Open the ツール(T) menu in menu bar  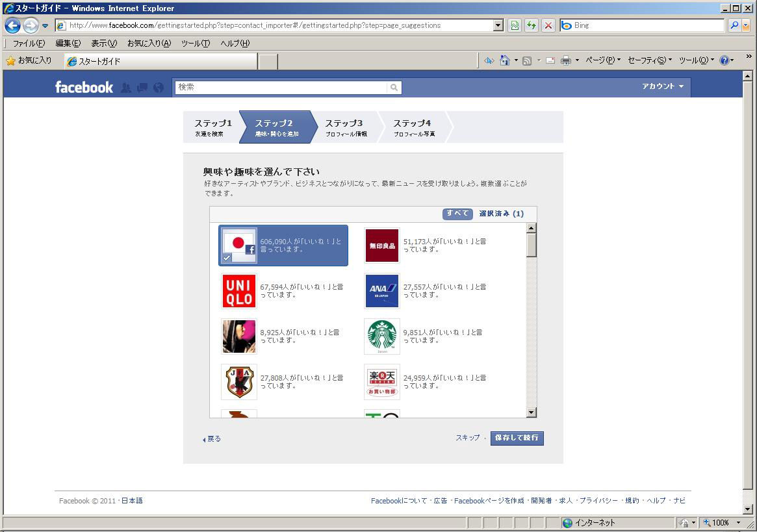click(x=196, y=44)
